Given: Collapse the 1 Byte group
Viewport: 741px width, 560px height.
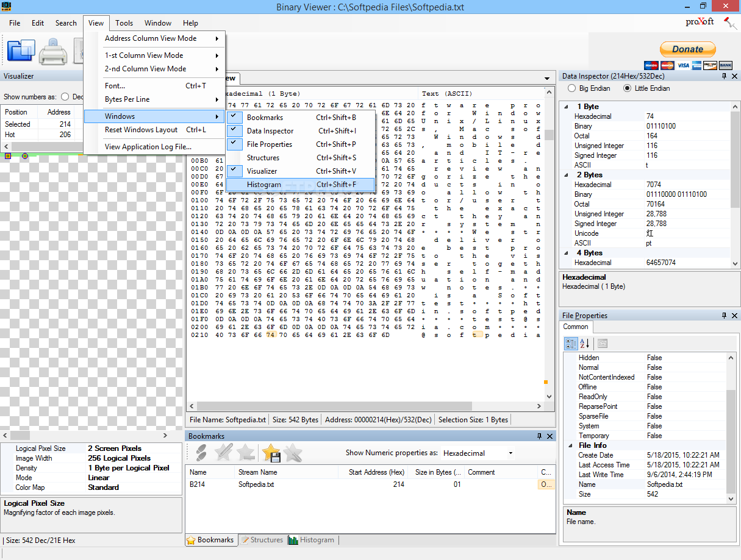Looking at the screenshot, I should coord(567,107).
